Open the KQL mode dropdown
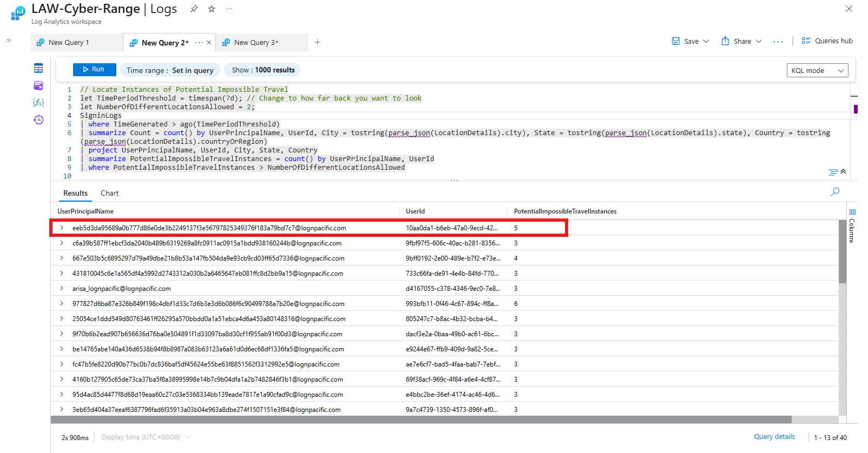 click(x=817, y=70)
